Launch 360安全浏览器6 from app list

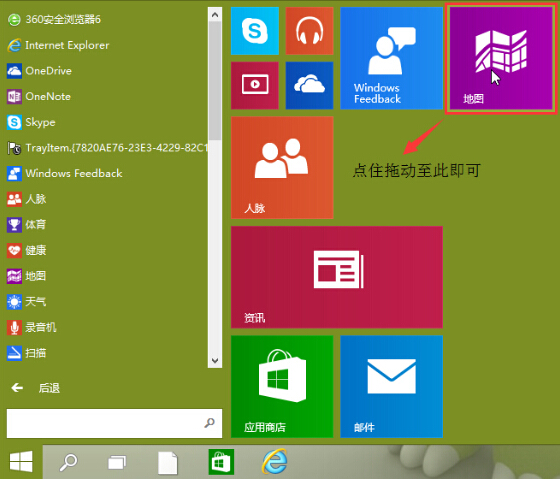(54, 19)
